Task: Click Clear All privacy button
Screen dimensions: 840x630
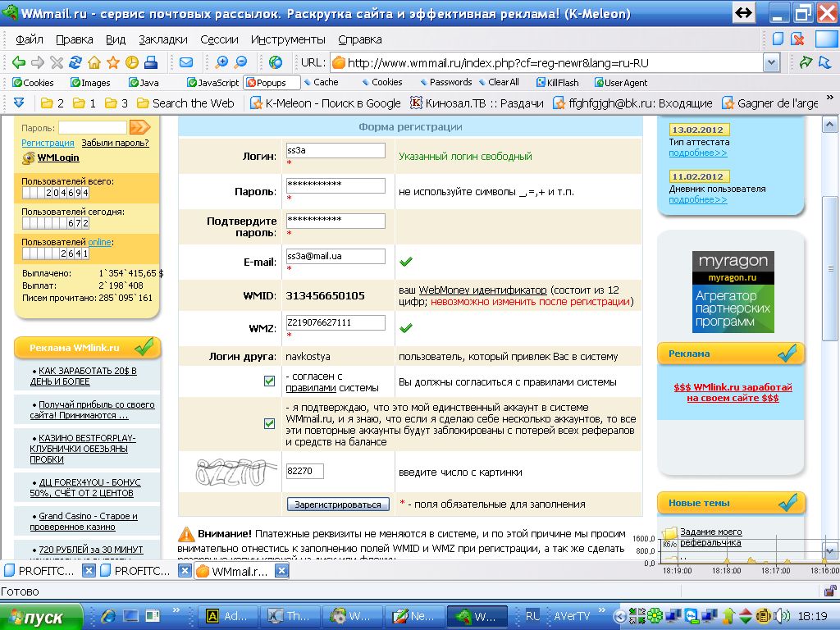Action: 499,83
